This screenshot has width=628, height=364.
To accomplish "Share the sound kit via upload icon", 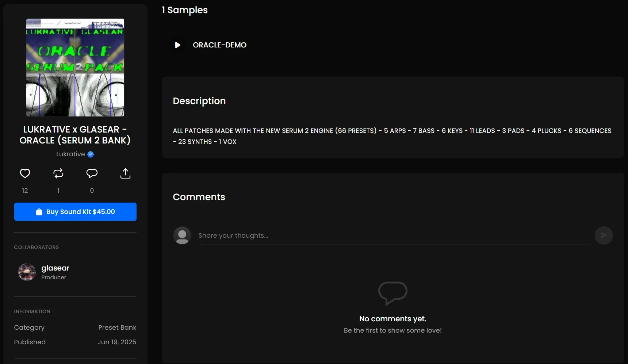I will pos(125,173).
